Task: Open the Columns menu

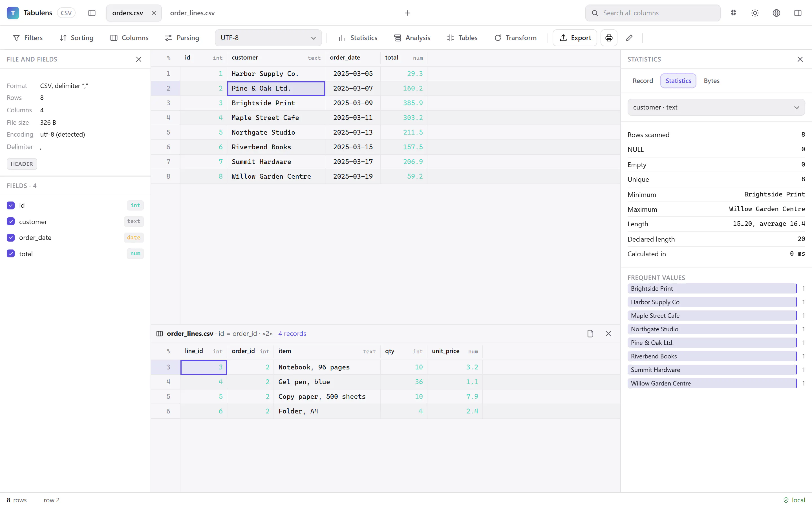Action: [129, 38]
